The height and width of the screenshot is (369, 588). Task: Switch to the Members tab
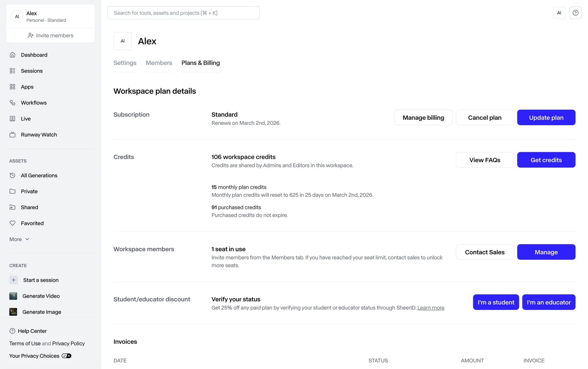[159, 63]
